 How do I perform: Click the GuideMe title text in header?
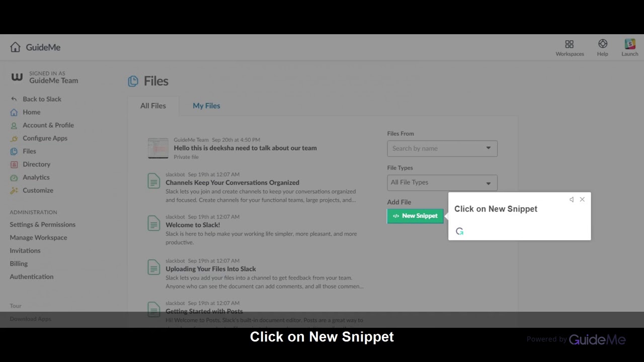tap(43, 47)
